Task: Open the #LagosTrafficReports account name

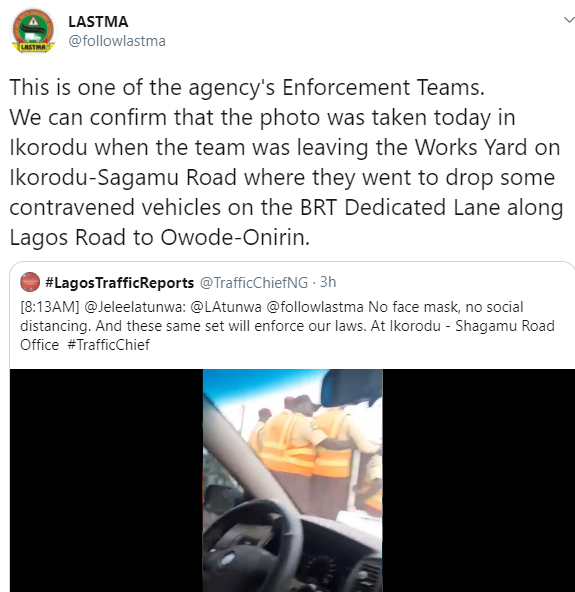Action: tap(119, 282)
